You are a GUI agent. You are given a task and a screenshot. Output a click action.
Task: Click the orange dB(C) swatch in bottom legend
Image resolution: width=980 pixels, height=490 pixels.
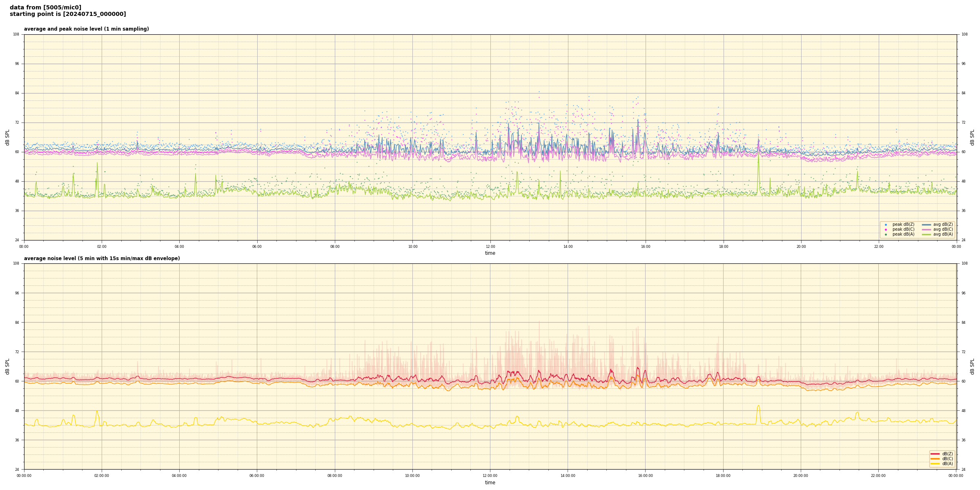click(935, 459)
